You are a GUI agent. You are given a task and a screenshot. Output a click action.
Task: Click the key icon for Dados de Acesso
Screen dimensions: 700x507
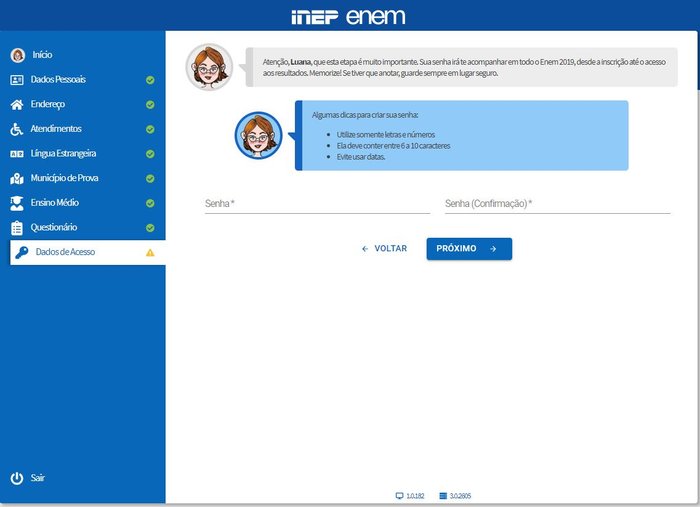coord(21,253)
